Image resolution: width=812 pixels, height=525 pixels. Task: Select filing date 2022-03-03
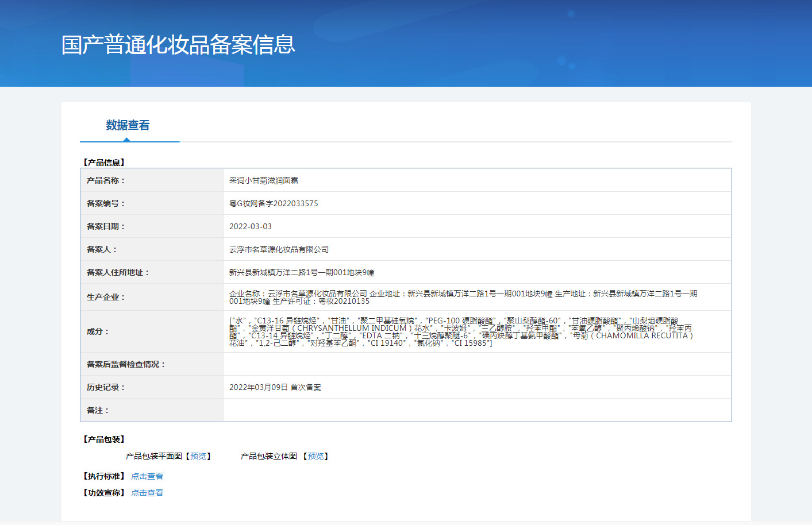[251, 226]
